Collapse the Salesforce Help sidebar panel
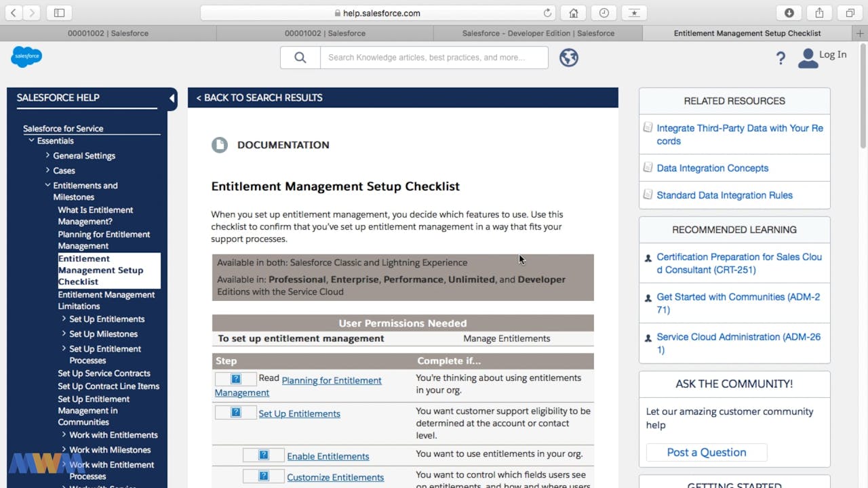 [x=172, y=98]
